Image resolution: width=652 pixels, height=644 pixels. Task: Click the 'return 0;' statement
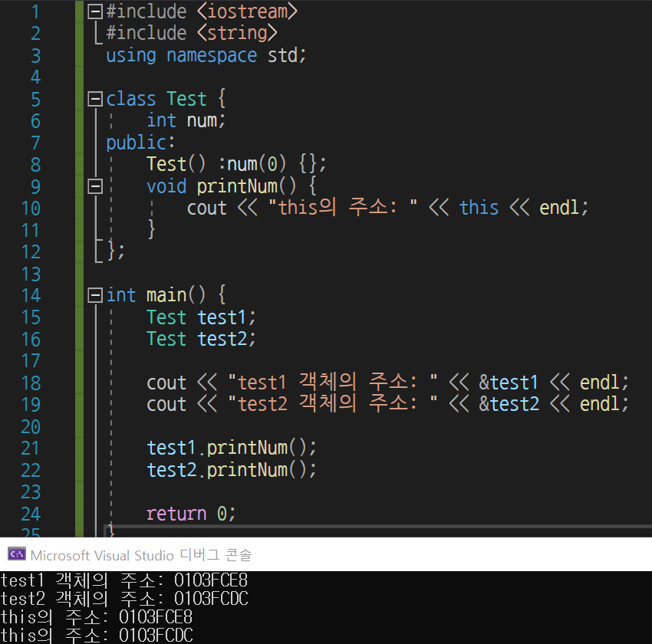pos(191,514)
